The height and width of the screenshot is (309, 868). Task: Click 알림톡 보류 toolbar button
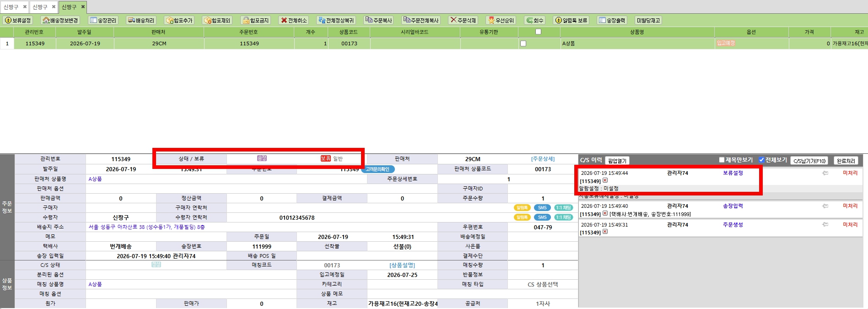click(x=571, y=20)
